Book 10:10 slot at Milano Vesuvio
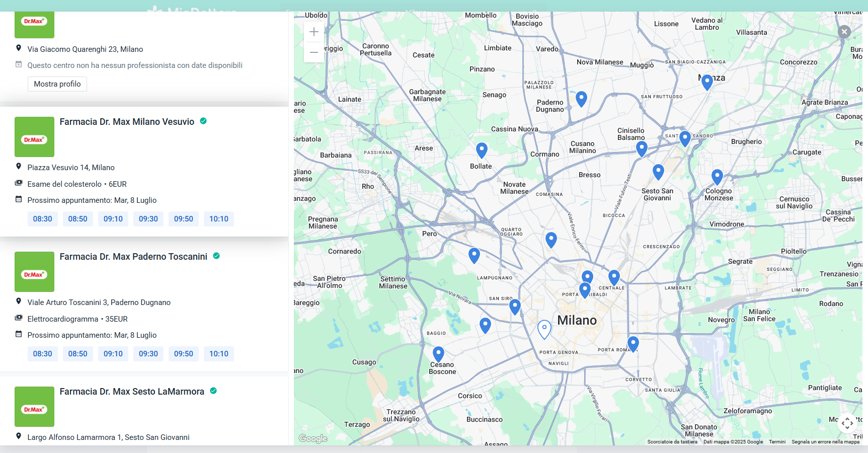This screenshot has width=868, height=453. (219, 219)
